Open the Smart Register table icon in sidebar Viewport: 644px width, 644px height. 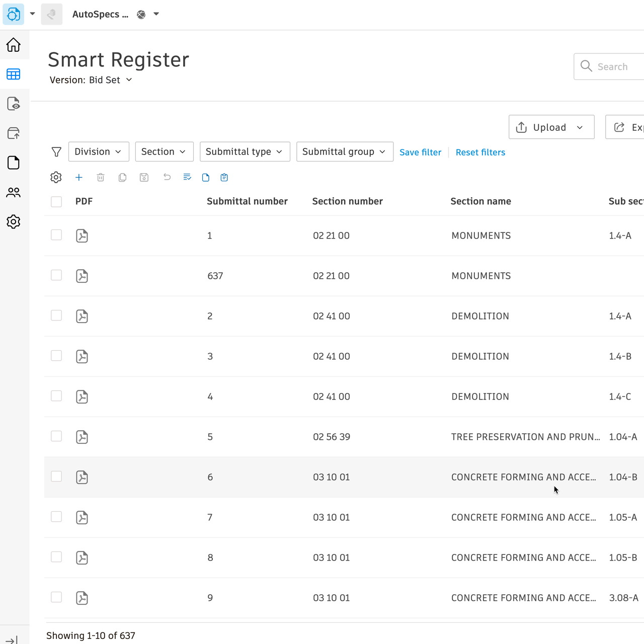[x=14, y=74]
